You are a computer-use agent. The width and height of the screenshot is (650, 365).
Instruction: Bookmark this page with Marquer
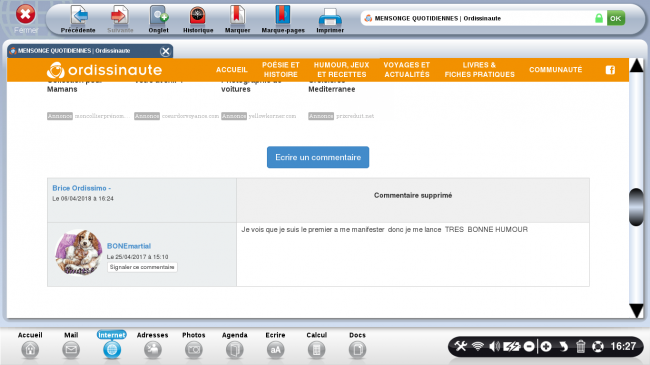pos(237,19)
